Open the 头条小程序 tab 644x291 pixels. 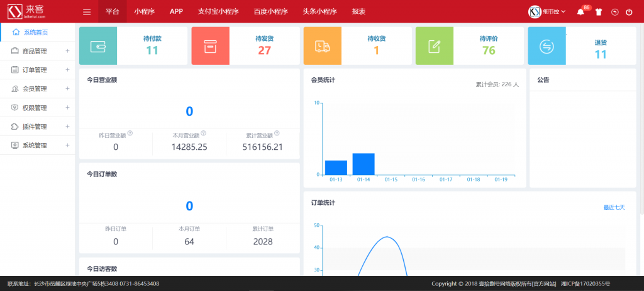click(x=319, y=11)
